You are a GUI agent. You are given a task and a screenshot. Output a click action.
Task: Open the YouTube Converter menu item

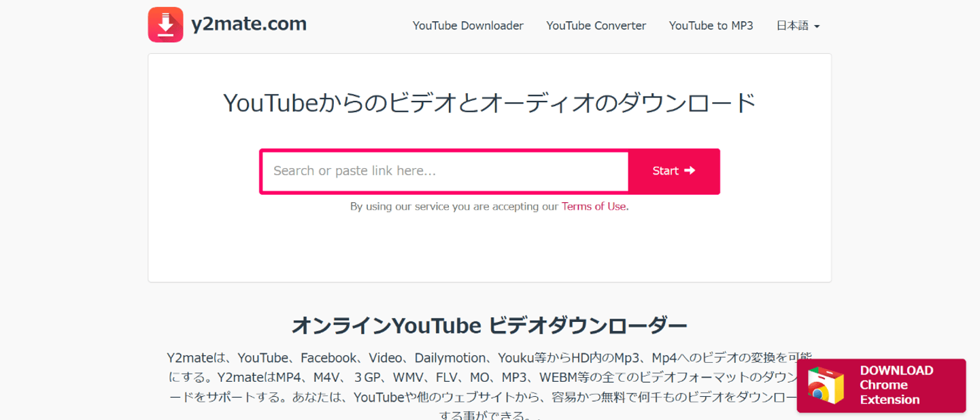[x=596, y=26]
